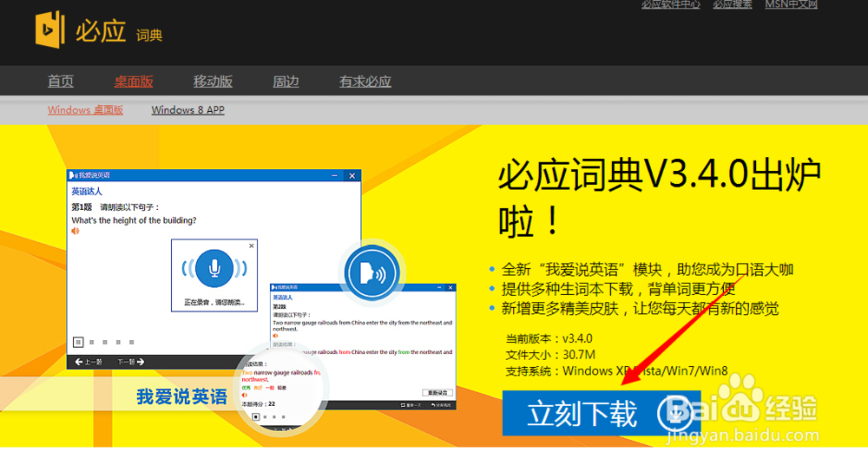
Task: Click the 英语达人 heading in the demo window
Action: pos(87,192)
